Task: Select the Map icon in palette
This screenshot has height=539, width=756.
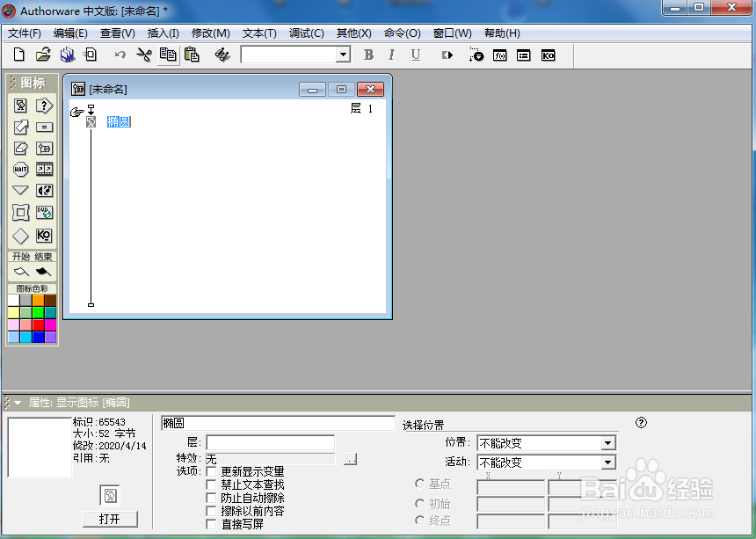Action: pos(44,149)
